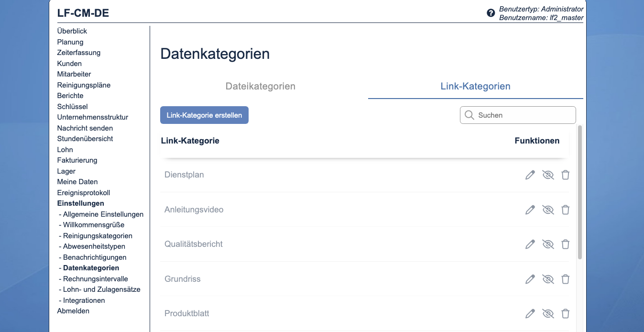Select Nachricht senden in the sidebar
Image resolution: width=644 pixels, height=332 pixels.
[85, 128]
